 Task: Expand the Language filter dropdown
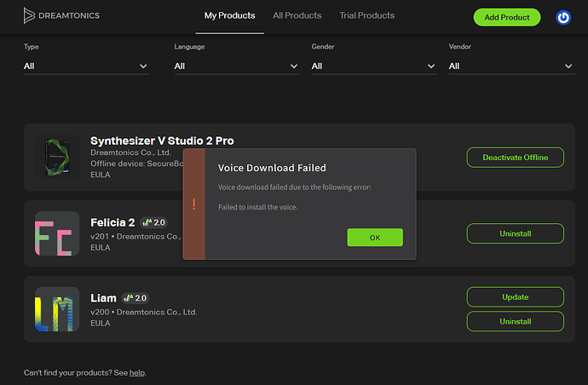(x=237, y=66)
